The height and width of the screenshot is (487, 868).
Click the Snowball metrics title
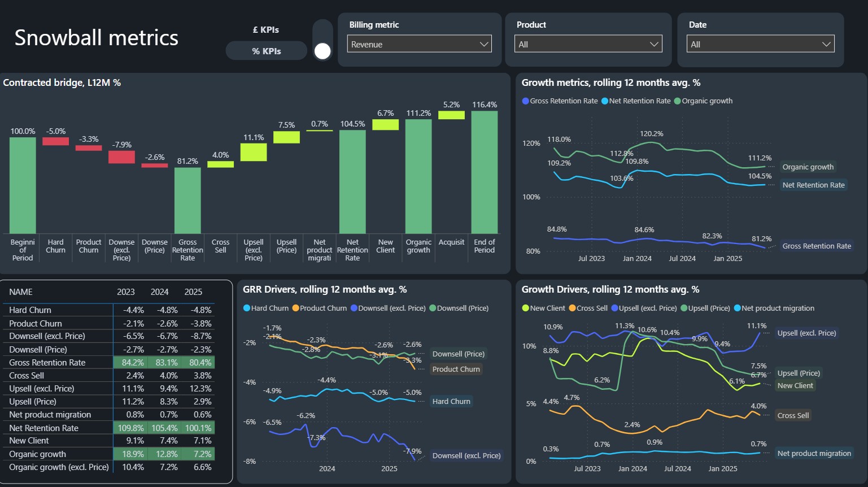click(97, 38)
